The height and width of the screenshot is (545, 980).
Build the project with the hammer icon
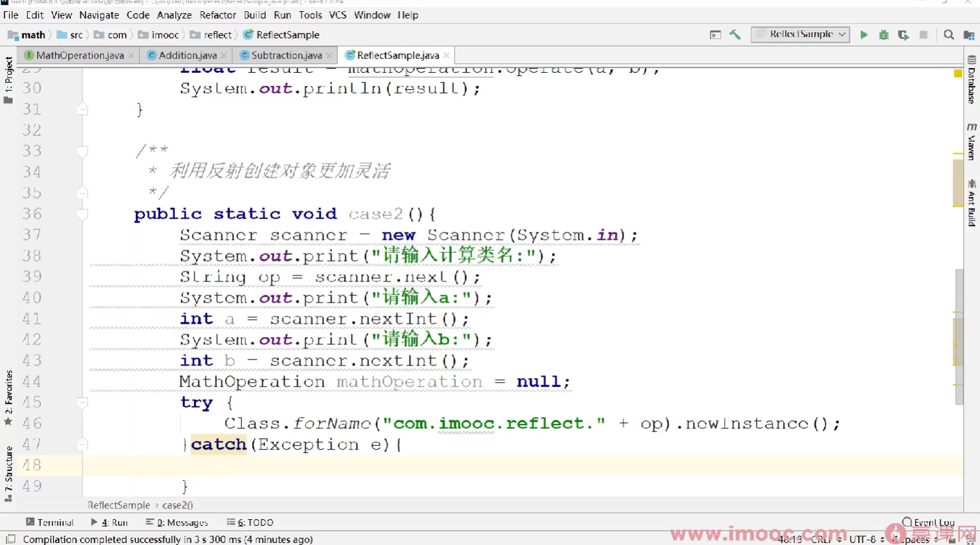[735, 34]
